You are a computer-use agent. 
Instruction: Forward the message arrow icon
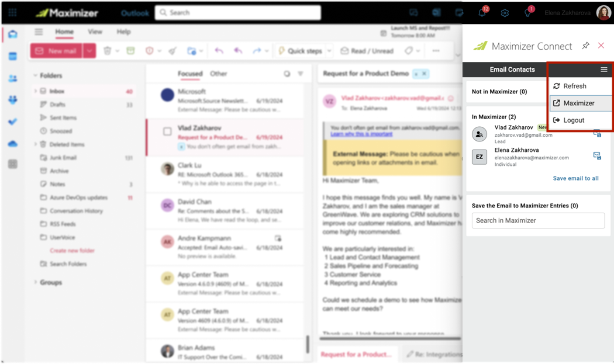[x=257, y=51]
